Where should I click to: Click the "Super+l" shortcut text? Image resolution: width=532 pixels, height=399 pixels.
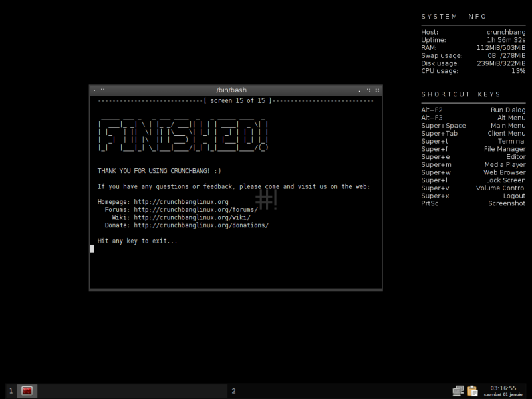coord(434,180)
